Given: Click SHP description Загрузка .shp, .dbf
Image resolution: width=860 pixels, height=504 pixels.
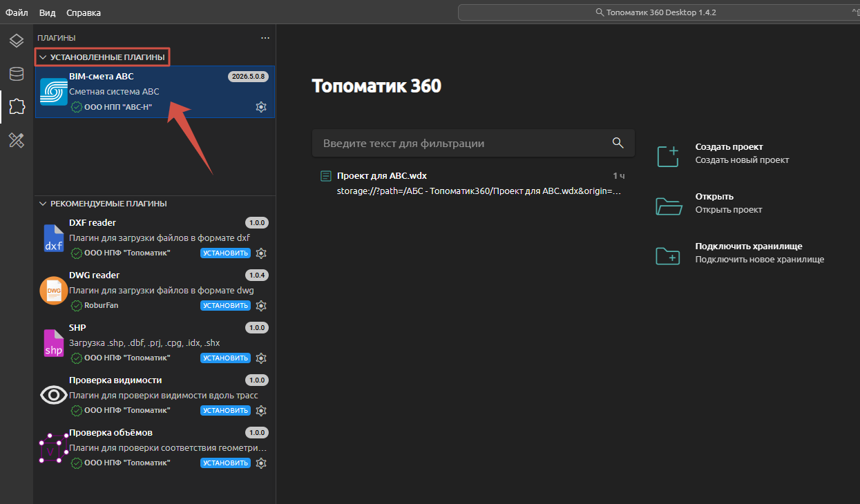Looking at the screenshot, I should [x=144, y=343].
